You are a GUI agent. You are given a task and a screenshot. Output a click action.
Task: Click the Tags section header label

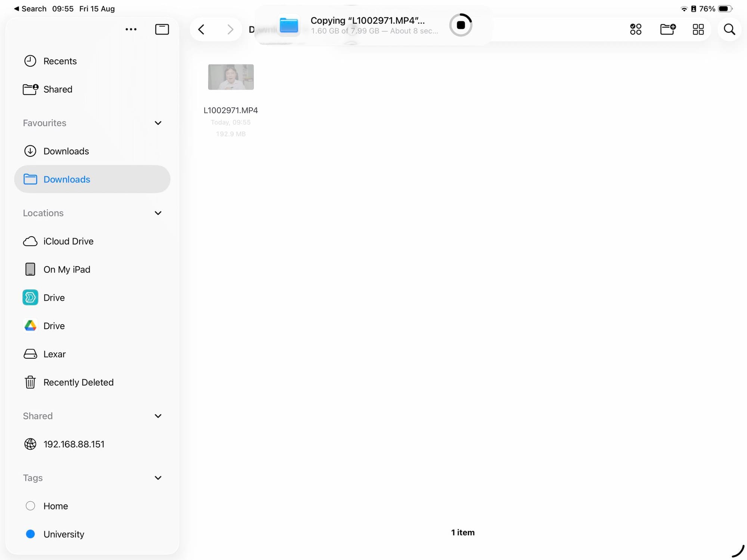[32, 478]
